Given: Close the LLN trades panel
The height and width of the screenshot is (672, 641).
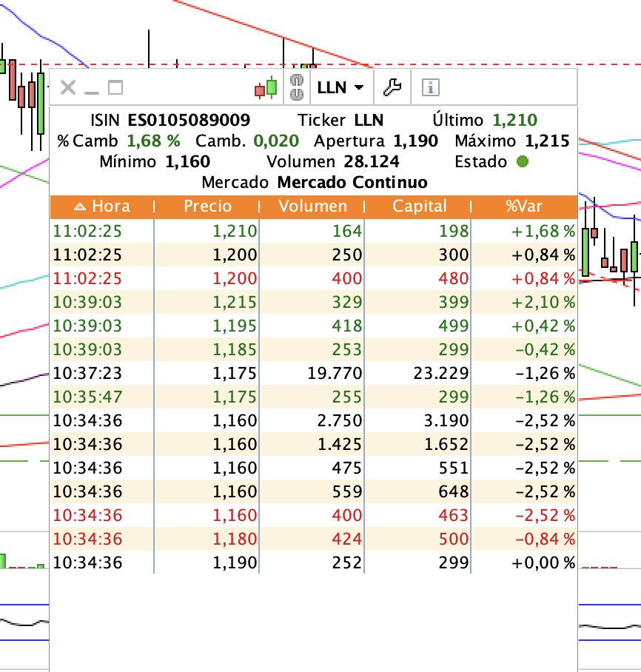Looking at the screenshot, I should [x=68, y=87].
